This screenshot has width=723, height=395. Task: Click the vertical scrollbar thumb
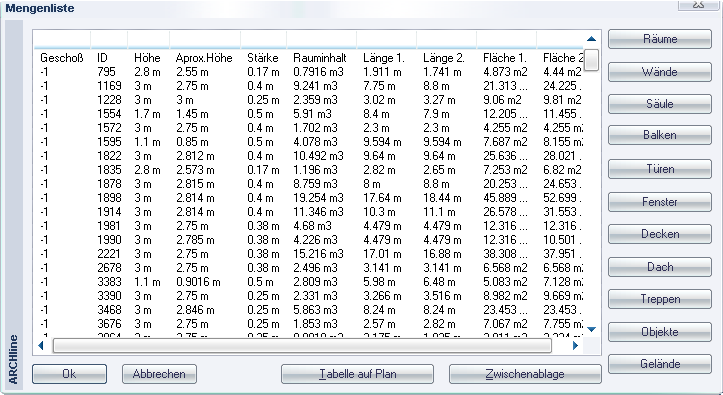click(x=591, y=60)
